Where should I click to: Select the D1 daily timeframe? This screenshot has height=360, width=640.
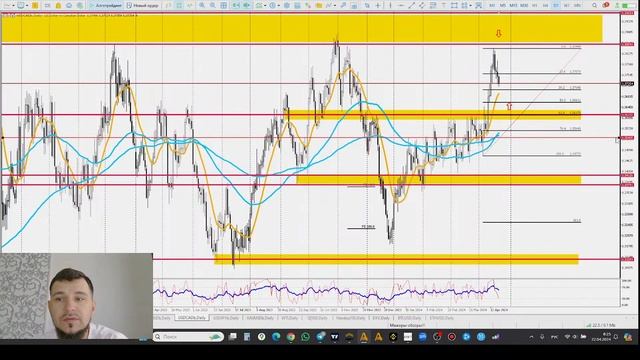[556, 6]
